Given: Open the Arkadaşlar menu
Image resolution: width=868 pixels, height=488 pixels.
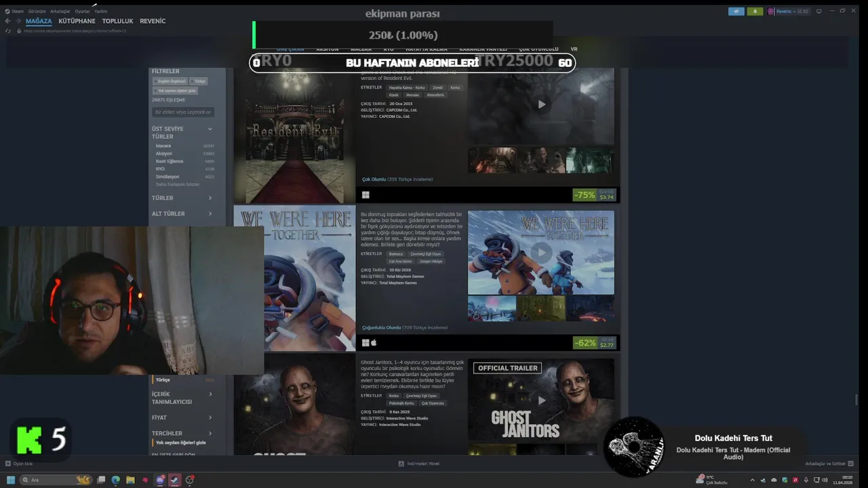Looking at the screenshot, I should click(x=60, y=12).
